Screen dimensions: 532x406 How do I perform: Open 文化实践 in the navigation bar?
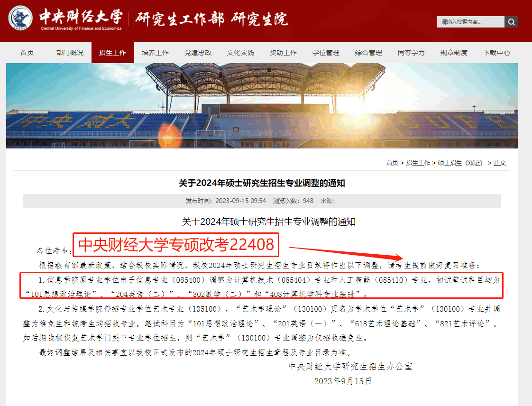[x=240, y=53]
